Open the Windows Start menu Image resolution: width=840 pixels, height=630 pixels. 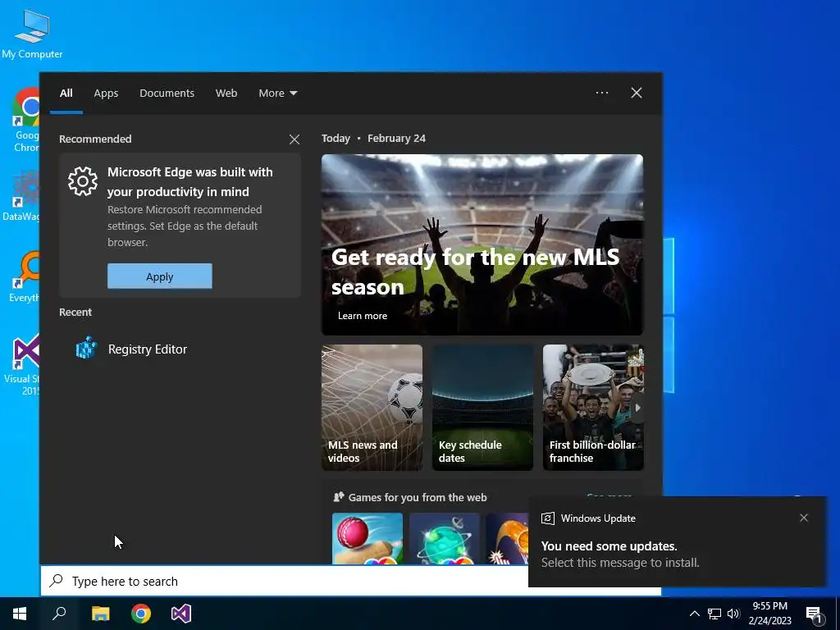20,614
